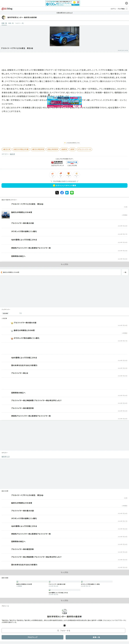Open gold crown ranked アルツハイマー病の最大の謎
This screenshot has width=129, height=644.
(x=25, y=323)
